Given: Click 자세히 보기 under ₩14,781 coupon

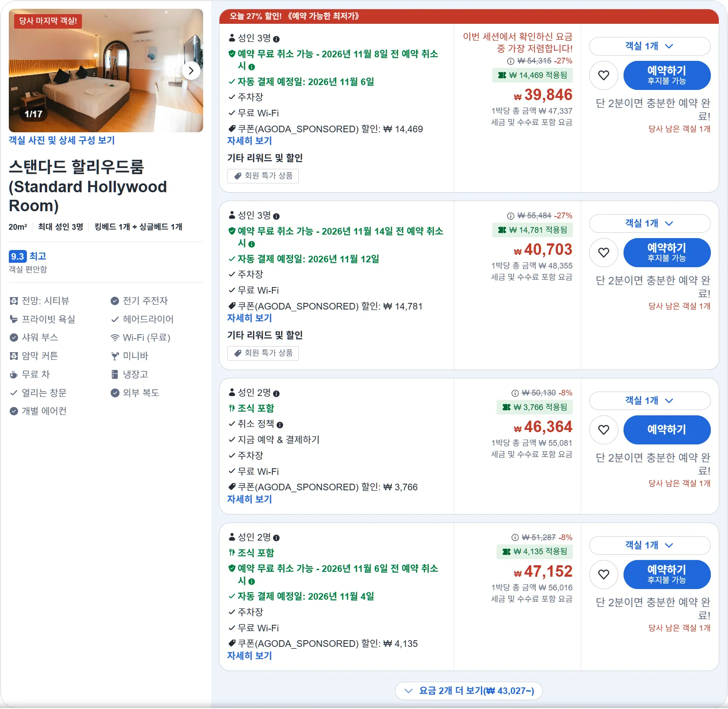Looking at the screenshot, I should [249, 318].
